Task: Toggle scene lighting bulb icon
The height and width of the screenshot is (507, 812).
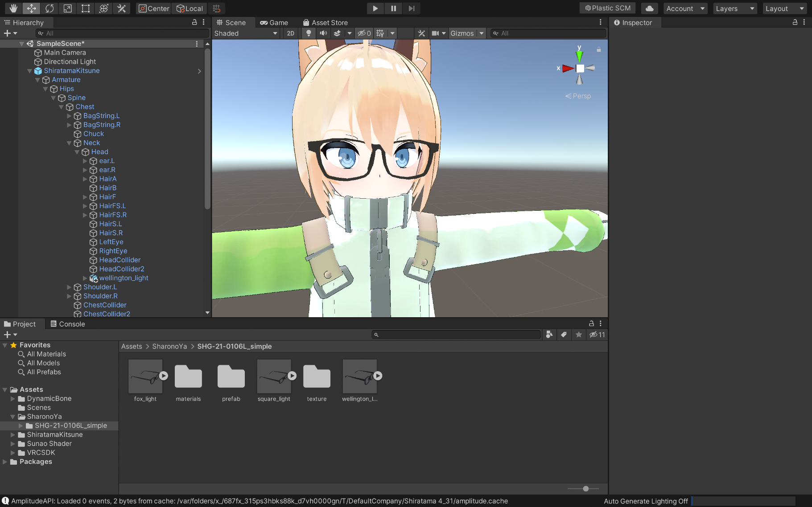Action: tap(308, 33)
